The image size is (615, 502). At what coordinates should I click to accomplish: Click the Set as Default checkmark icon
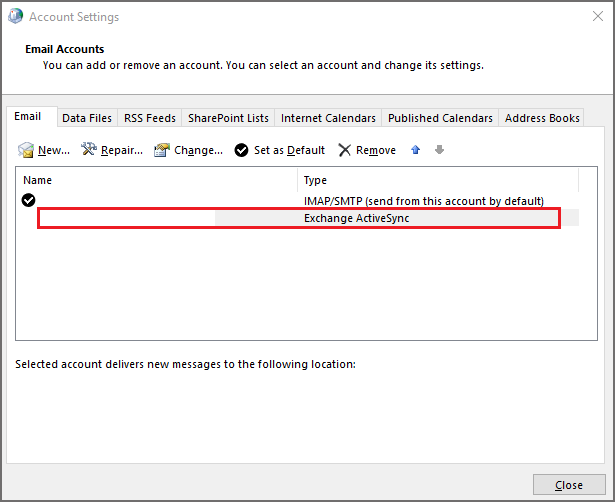point(241,150)
